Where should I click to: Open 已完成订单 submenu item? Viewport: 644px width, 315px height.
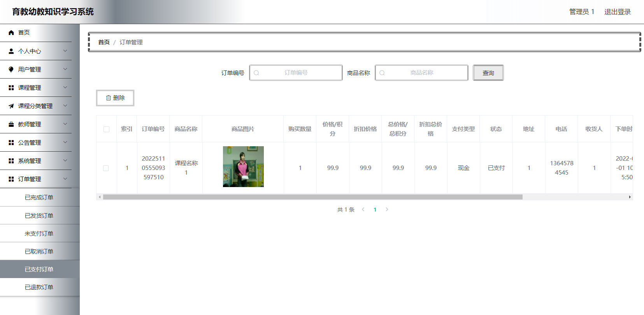pyautogui.click(x=40, y=197)
